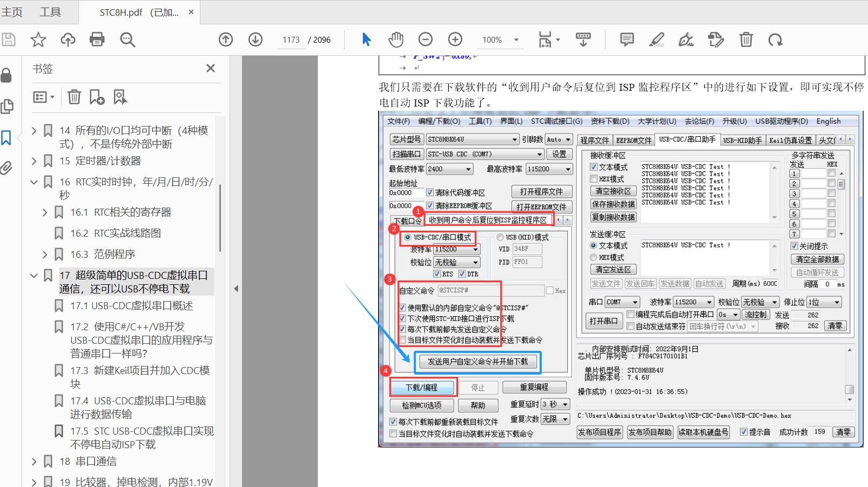
Task: Go to the previous page with up arrow
Action: [226, 39]
